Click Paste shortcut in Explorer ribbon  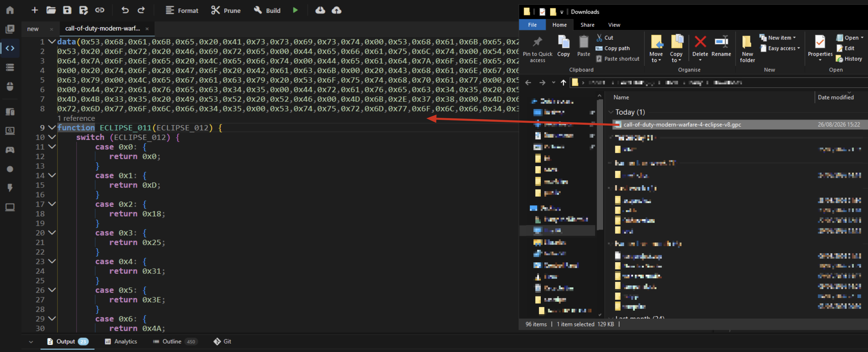tap(618, 59)
